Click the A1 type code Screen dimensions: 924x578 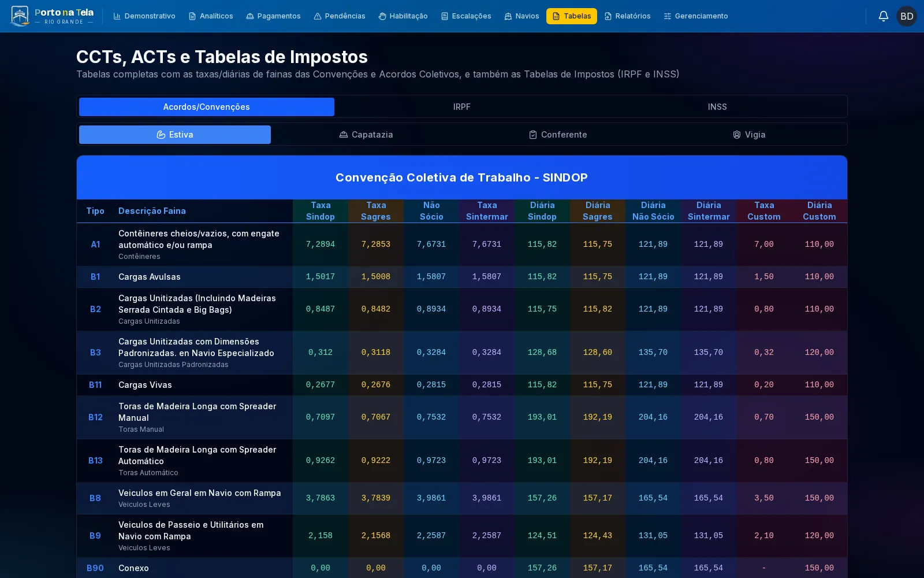point(95,244)
